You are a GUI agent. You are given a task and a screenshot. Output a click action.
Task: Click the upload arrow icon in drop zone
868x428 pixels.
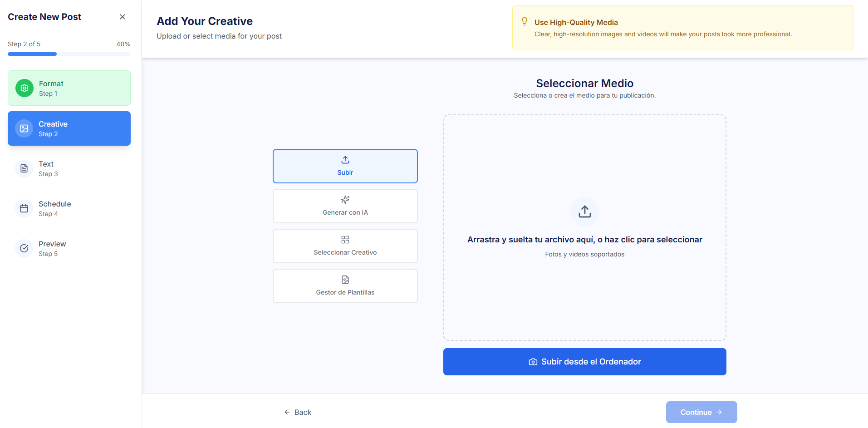[584, 212]
